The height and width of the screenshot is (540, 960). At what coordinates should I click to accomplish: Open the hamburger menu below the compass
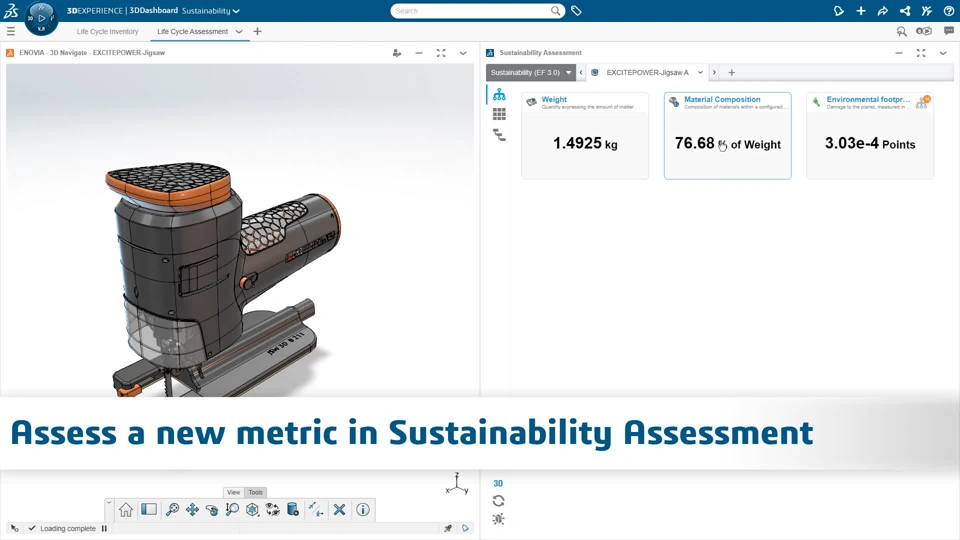click(x=11, y=31)
